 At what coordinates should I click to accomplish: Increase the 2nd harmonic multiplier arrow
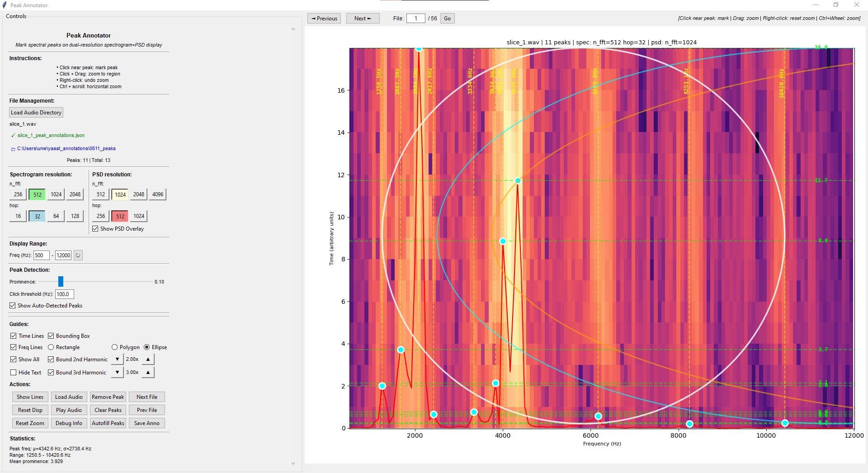[148, 359]
